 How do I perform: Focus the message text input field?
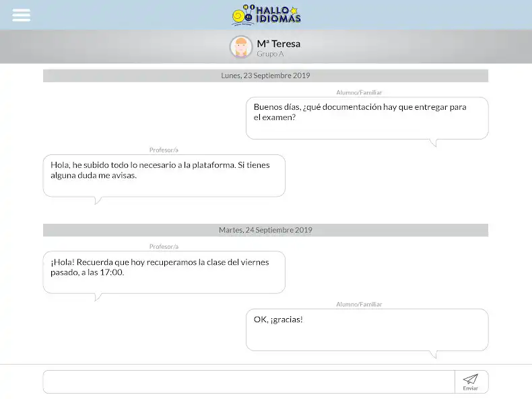[x=248, y=382]
